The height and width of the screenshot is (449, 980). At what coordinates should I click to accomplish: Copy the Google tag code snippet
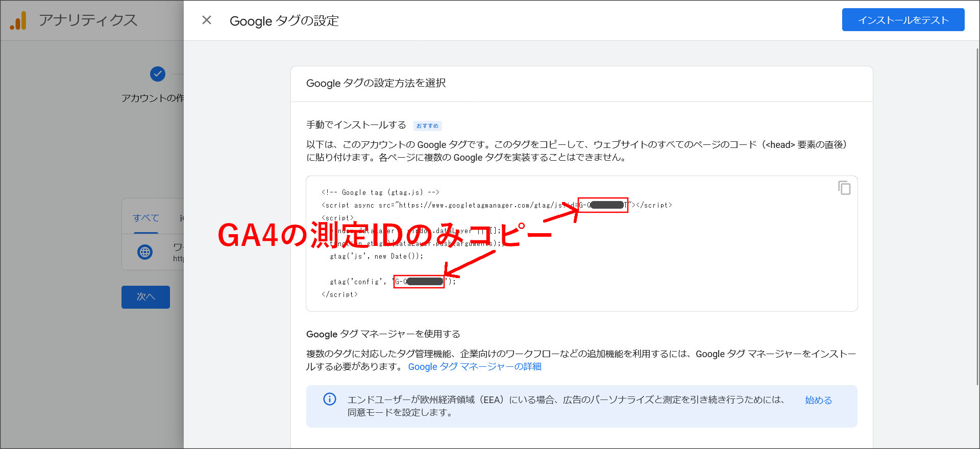pyautogui.click(x=844, y=188)
